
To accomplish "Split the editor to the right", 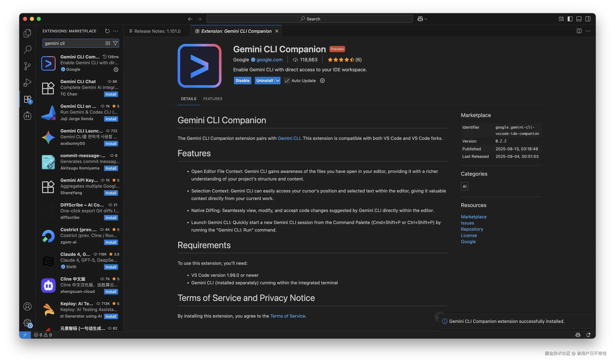I will tap(579, 31).
